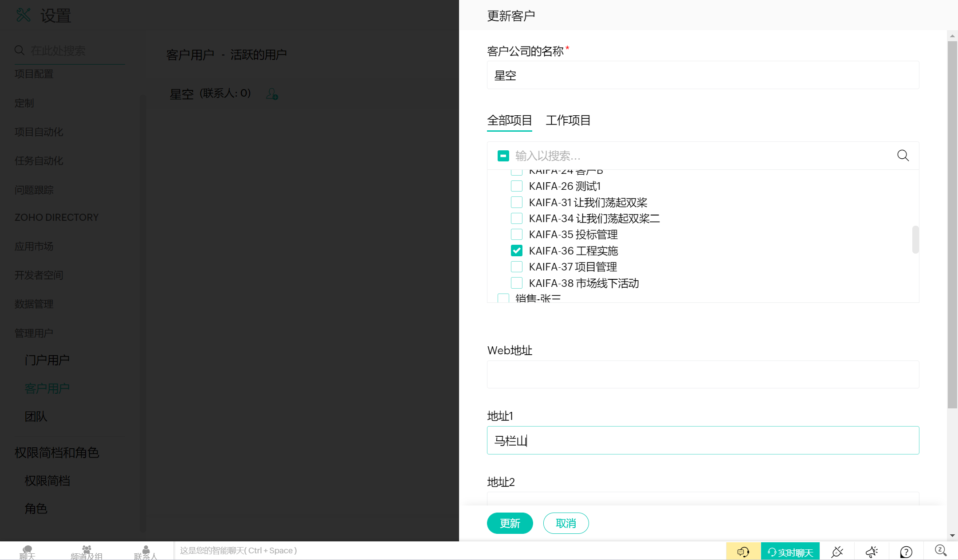Check the KAIFA-26 测试1 checkbox
The image size is (958, 560).
(x=517, y=186)
